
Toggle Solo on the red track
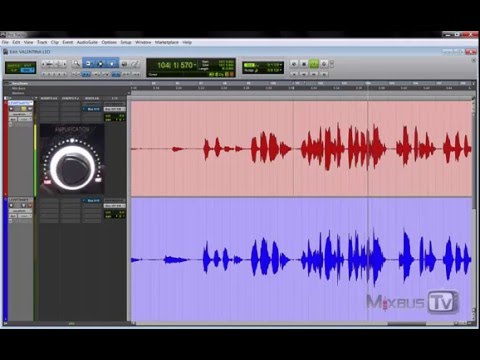click(x=24, y=109)
